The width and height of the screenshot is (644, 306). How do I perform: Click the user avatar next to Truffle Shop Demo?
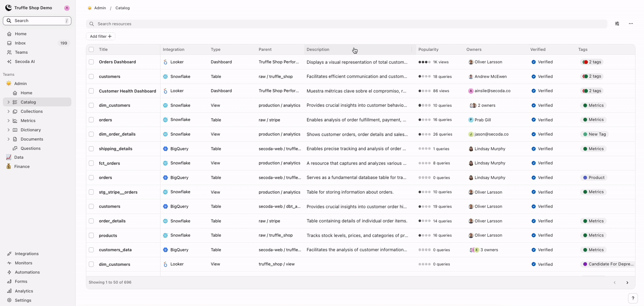click(67, 8)
